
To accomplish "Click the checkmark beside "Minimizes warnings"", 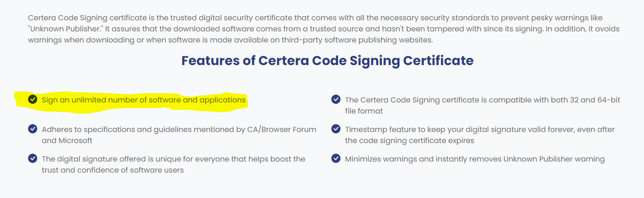I will tap(336, 158).
